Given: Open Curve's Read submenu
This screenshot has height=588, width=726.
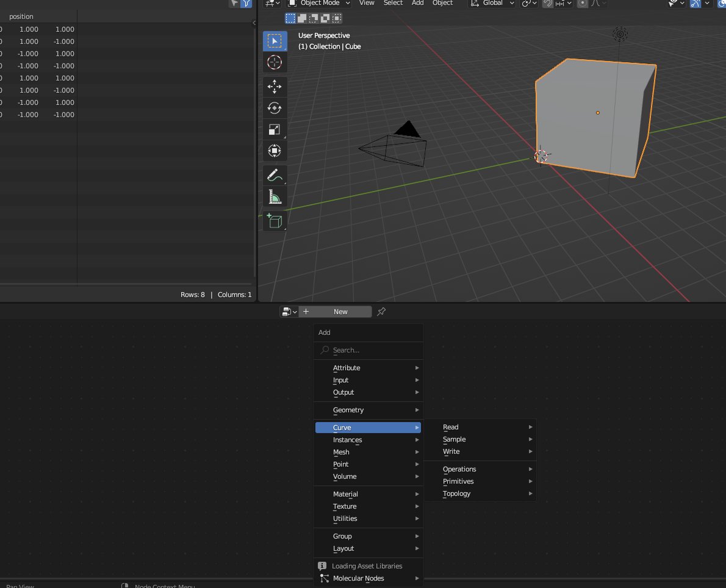Looking at the screenshot, I should pyautogui.click(x=480, y=428).
